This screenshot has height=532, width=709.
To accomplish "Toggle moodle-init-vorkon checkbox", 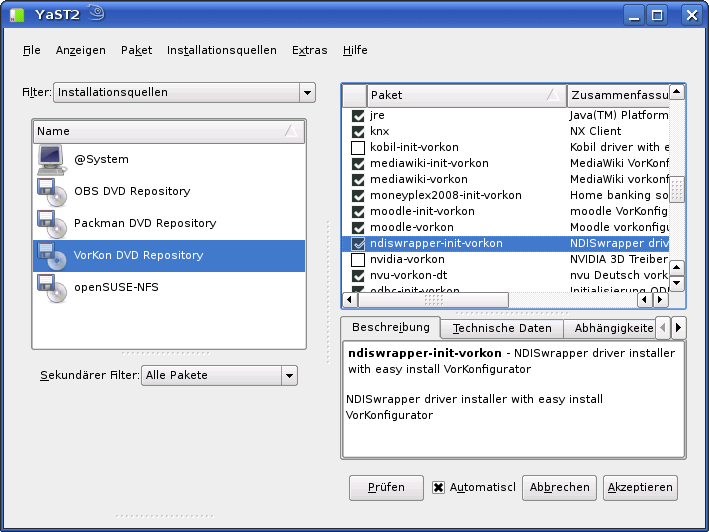I will point(358,212).
